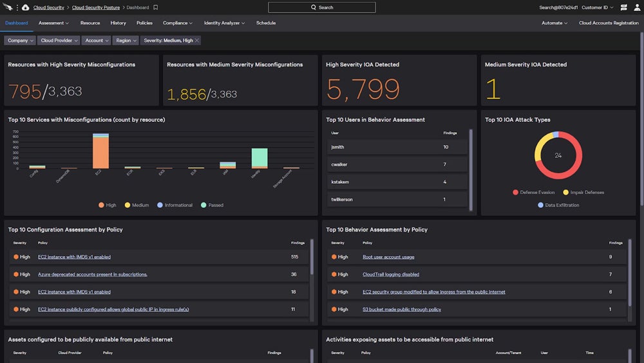Open the messages icon in top bar

pyautogui.click(x=623, y=8)
